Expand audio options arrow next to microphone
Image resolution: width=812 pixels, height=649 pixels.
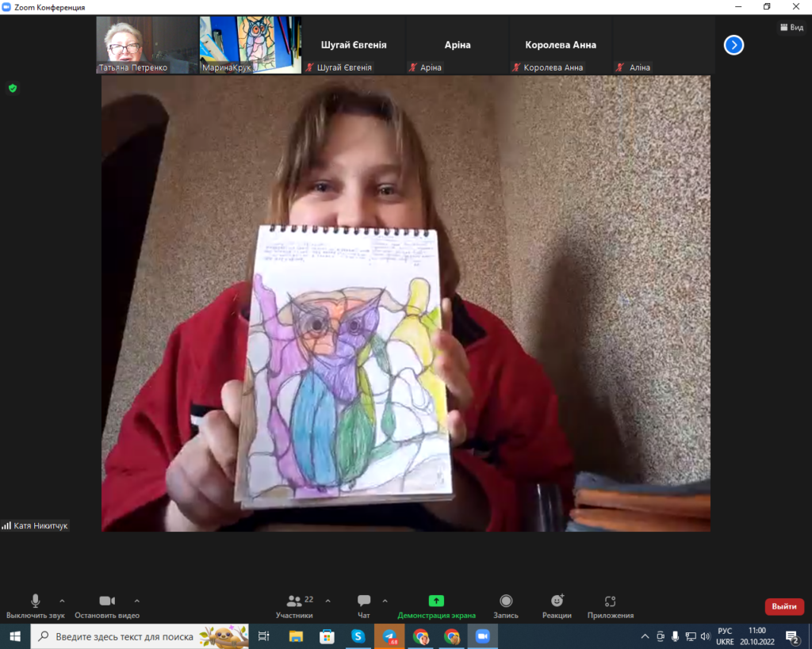coord(62,601)
